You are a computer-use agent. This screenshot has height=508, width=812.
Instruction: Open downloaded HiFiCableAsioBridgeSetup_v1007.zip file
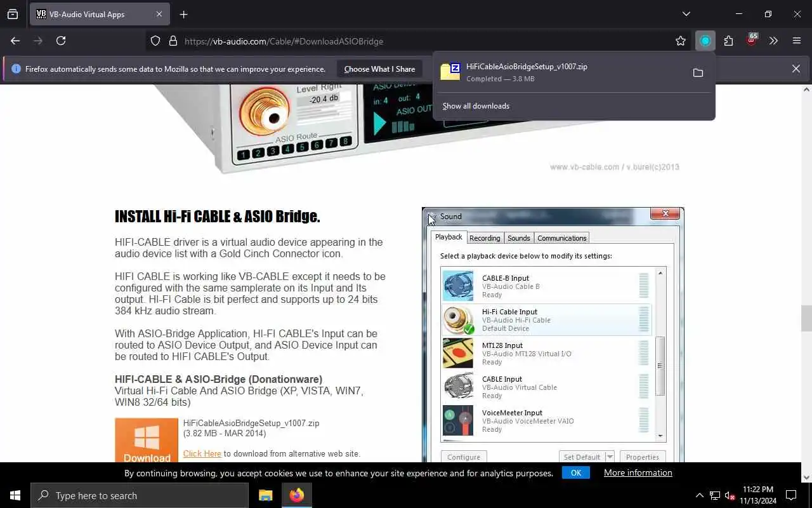pyautogui.click(x=558, y=72)
